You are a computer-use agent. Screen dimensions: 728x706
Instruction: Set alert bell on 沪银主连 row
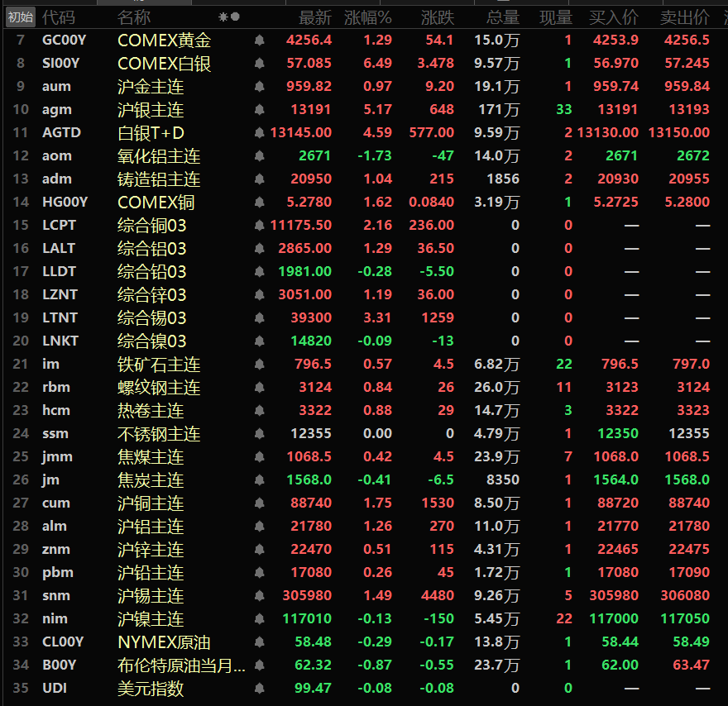click(x=259, y=109)
